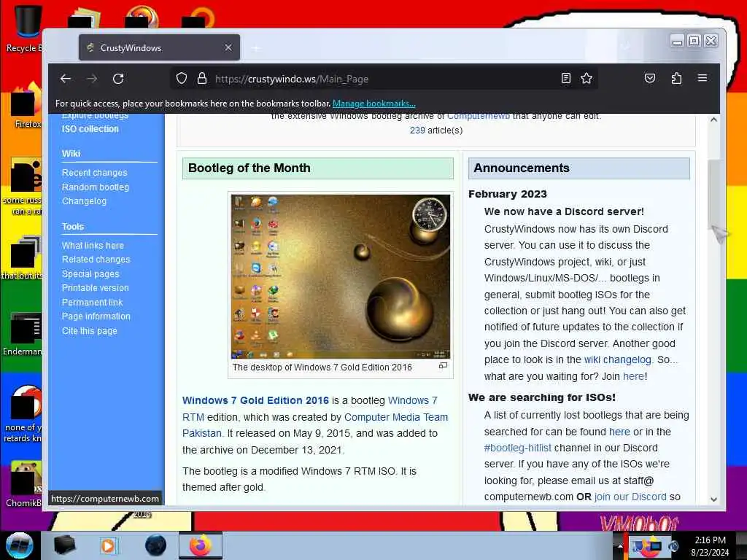Open Cite this page link

89,330
